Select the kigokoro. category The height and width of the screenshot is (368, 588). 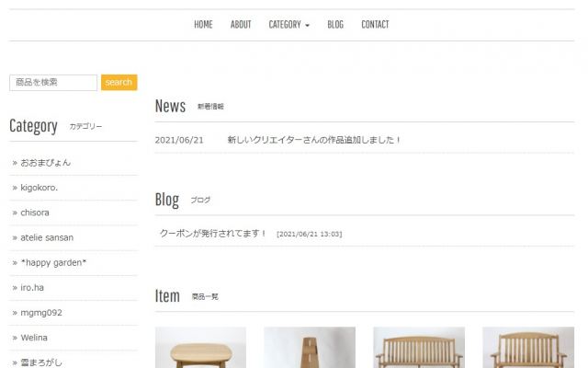39,188
